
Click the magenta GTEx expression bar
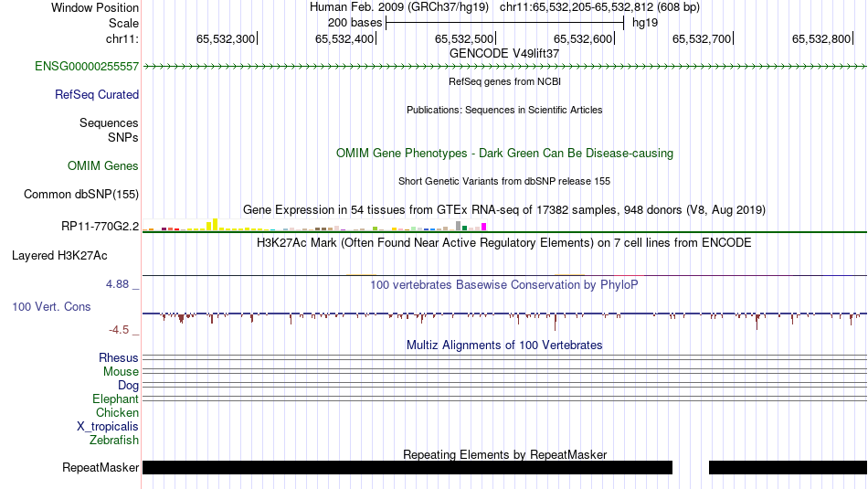[x=484, y=227]
